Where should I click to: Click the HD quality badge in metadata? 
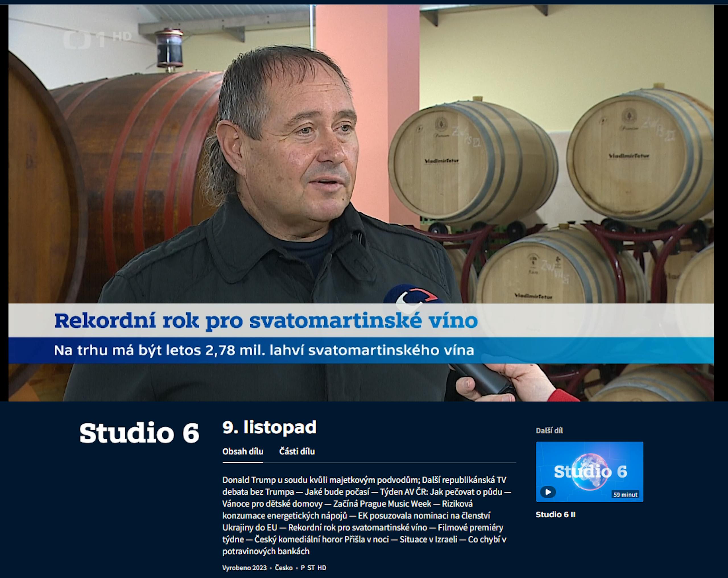pyautogui.click(x=322, y=568)
